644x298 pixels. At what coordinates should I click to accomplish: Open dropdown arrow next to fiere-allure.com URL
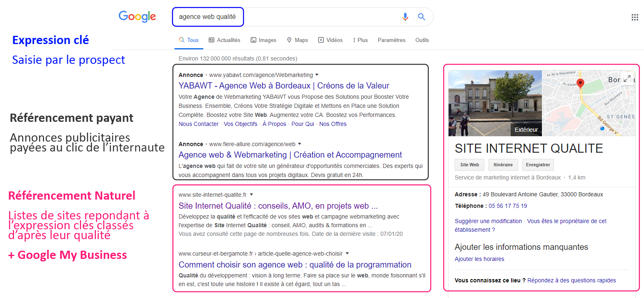(x=300, y=144)
